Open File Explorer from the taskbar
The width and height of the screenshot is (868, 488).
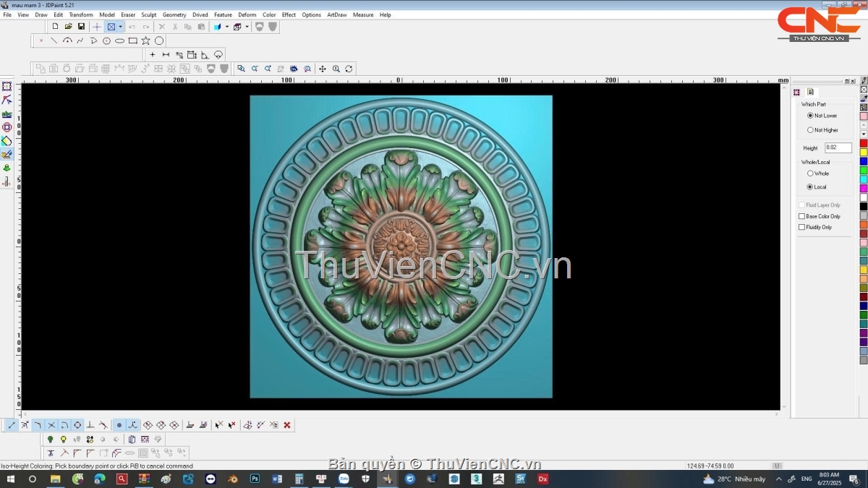(55, 479)
